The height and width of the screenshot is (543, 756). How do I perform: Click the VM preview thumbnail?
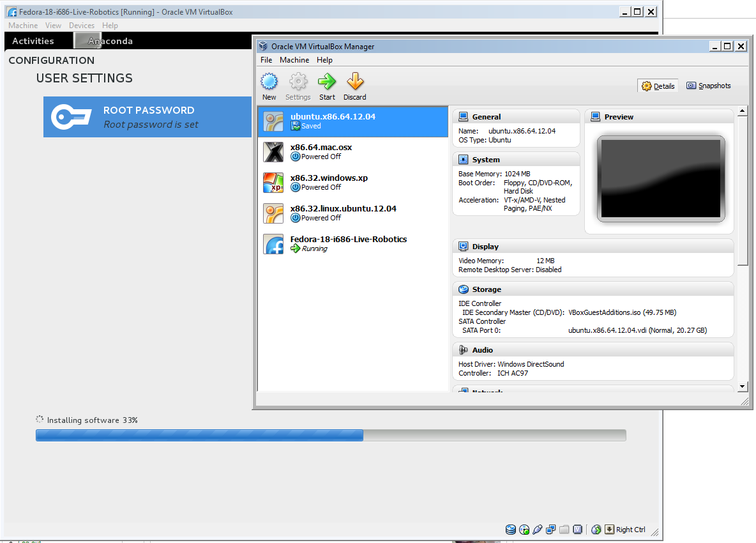point(660,179)
